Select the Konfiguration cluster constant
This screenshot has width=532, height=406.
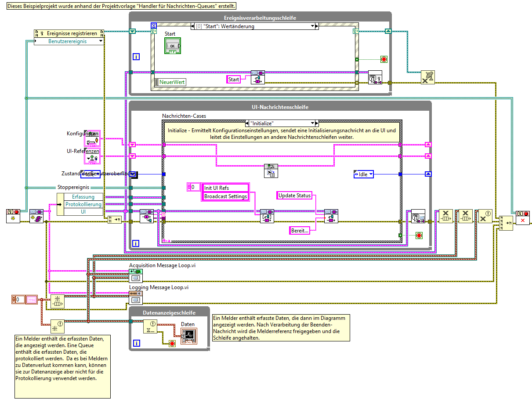point(92,138)
